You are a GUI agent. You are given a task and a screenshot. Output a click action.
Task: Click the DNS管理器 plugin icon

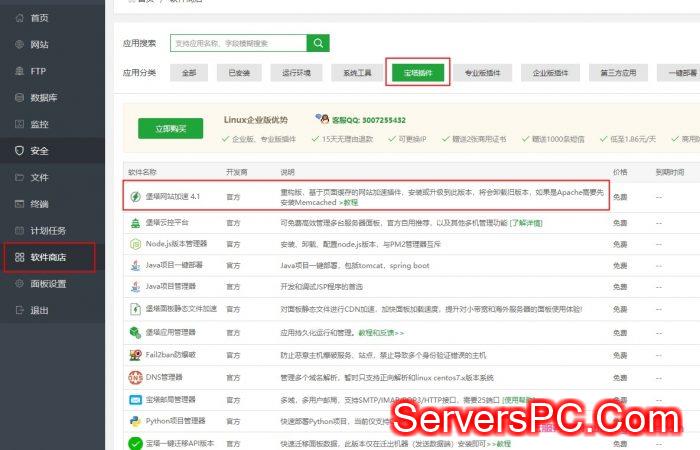135,377
